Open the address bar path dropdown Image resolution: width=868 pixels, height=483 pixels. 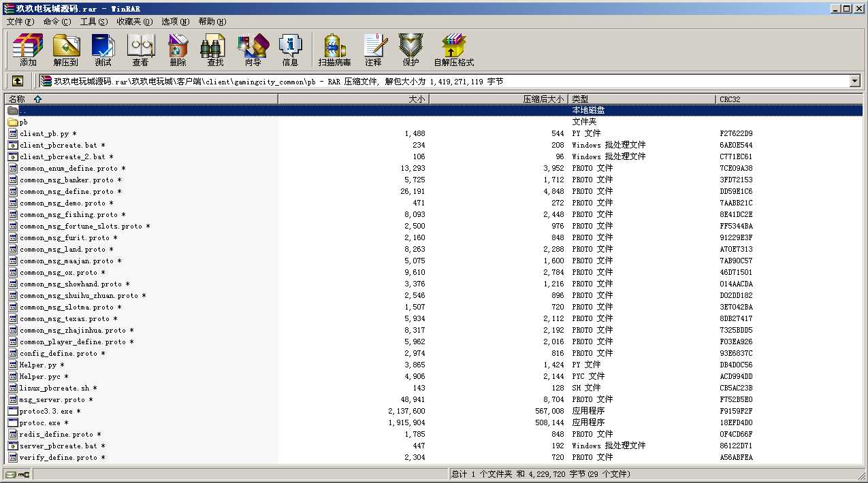(x=855, y=82)
